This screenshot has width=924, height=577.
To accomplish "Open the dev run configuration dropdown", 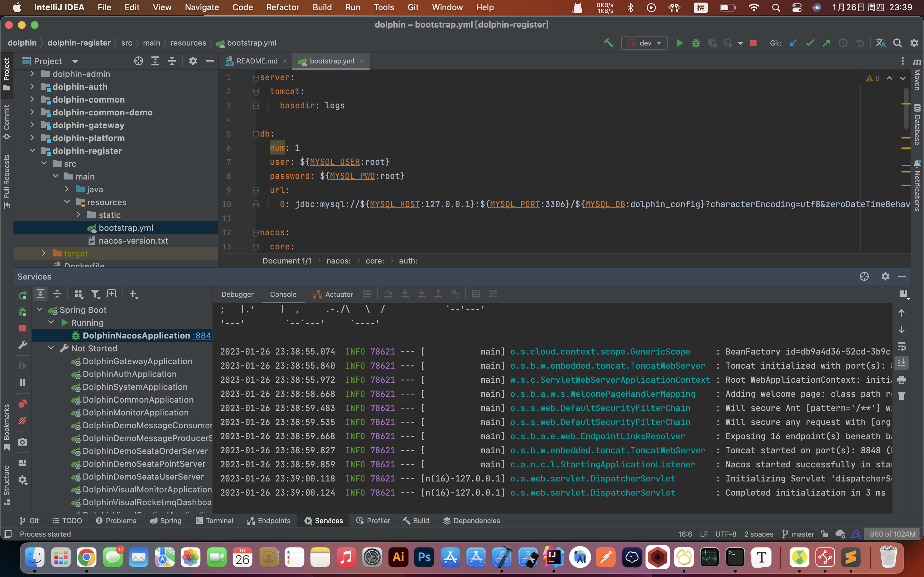I will pyautogui.click(x=645, y=43).
